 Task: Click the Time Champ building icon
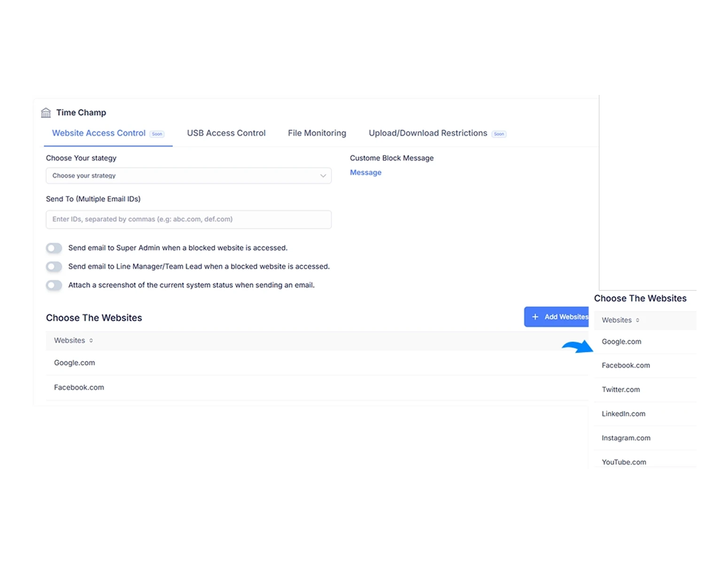tap(46, 112)
